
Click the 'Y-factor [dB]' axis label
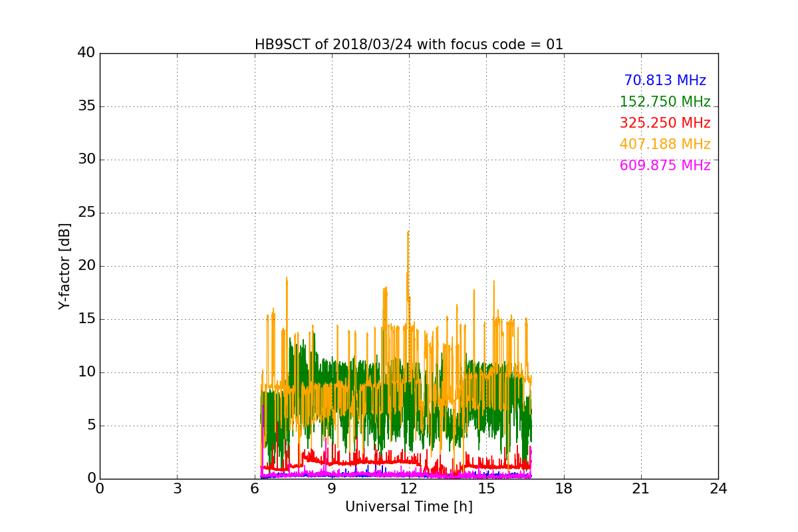pos(65,266)
